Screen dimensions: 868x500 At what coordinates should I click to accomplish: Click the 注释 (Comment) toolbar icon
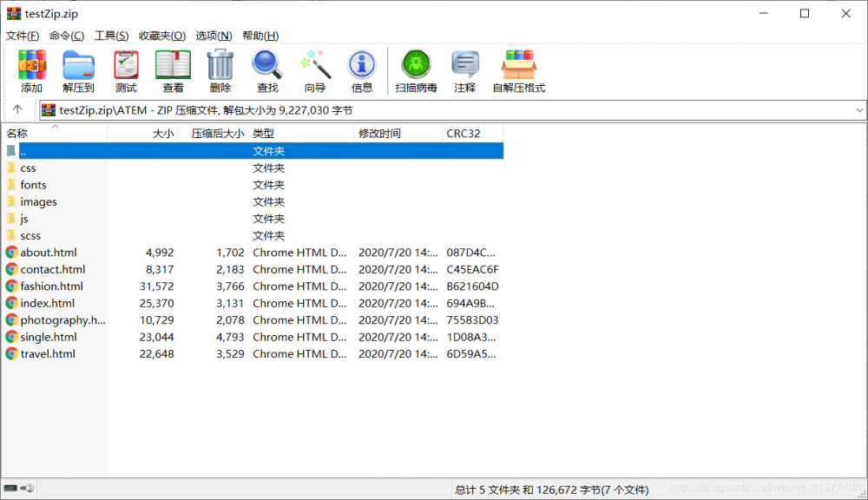(464, 69)
